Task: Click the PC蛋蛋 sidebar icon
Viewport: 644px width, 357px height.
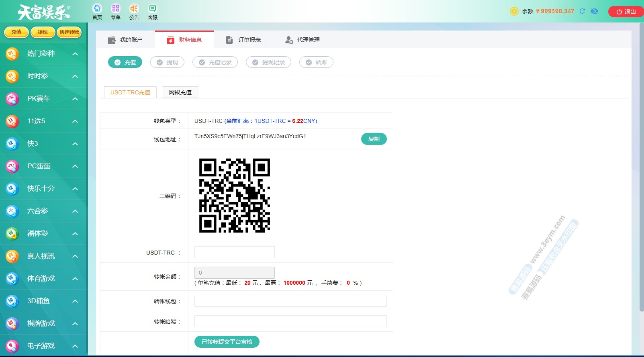Action: [x=12, y=166]
